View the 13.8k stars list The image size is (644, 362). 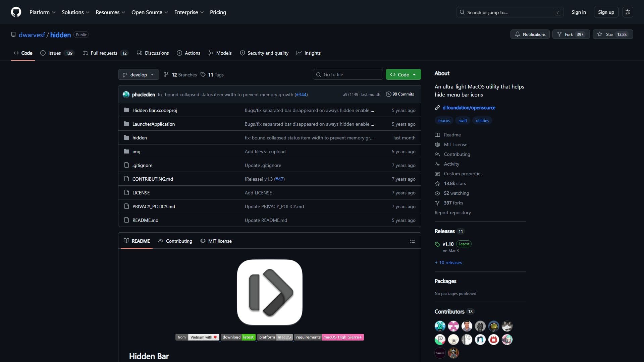click(x=450, y=183)
